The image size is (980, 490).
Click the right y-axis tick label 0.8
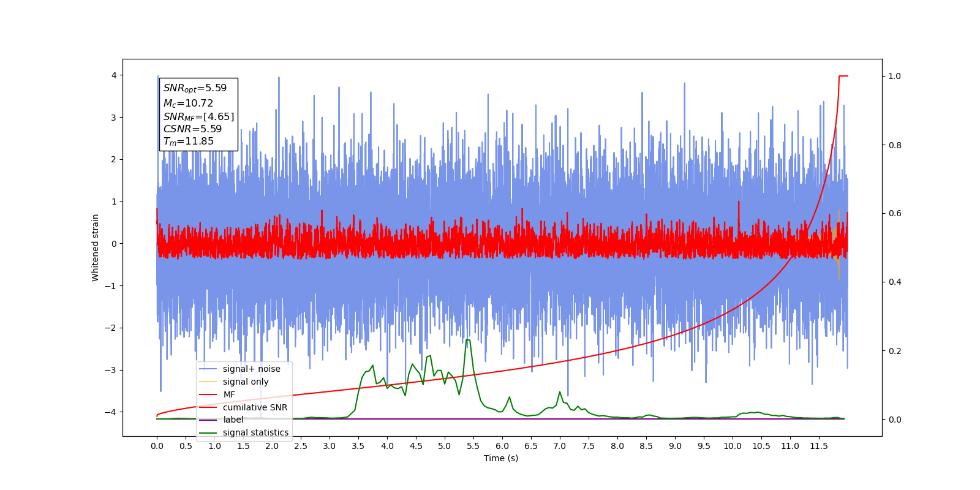[895, 145]
